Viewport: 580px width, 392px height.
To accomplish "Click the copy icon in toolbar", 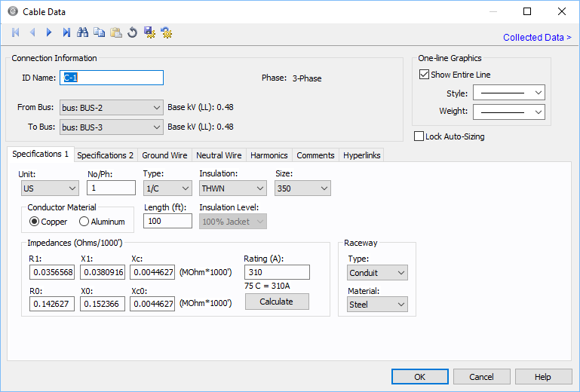I will [100, 32].
